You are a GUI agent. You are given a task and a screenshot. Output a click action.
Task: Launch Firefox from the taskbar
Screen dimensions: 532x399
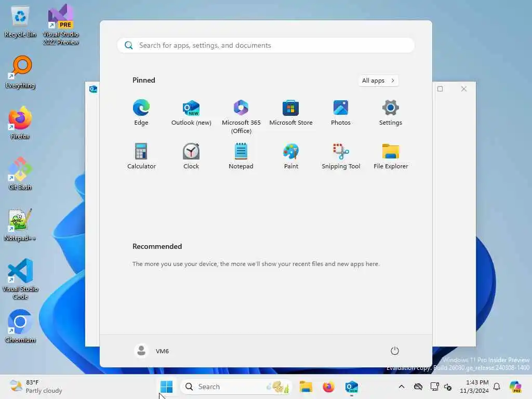328,387
